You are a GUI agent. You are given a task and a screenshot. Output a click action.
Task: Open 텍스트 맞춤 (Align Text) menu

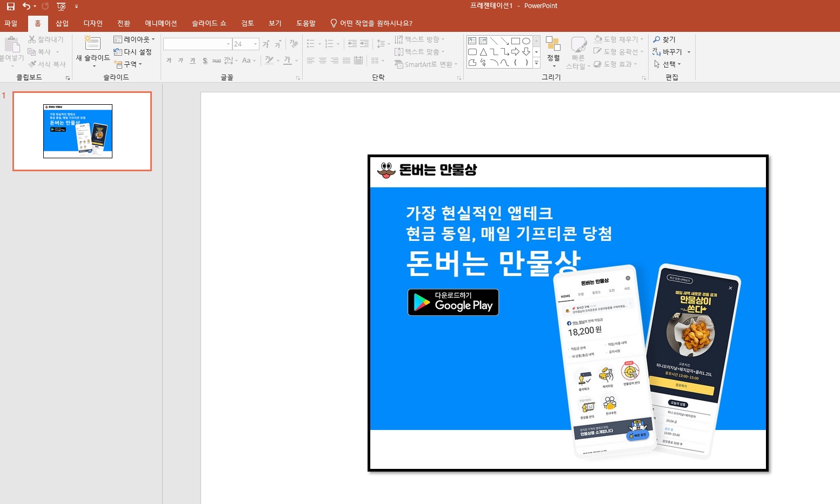419,52
